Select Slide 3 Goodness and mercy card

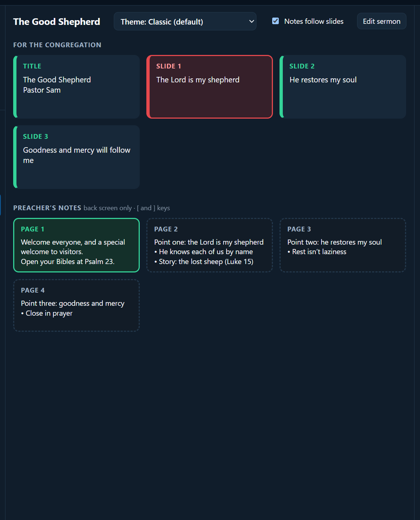coord(76,157)
